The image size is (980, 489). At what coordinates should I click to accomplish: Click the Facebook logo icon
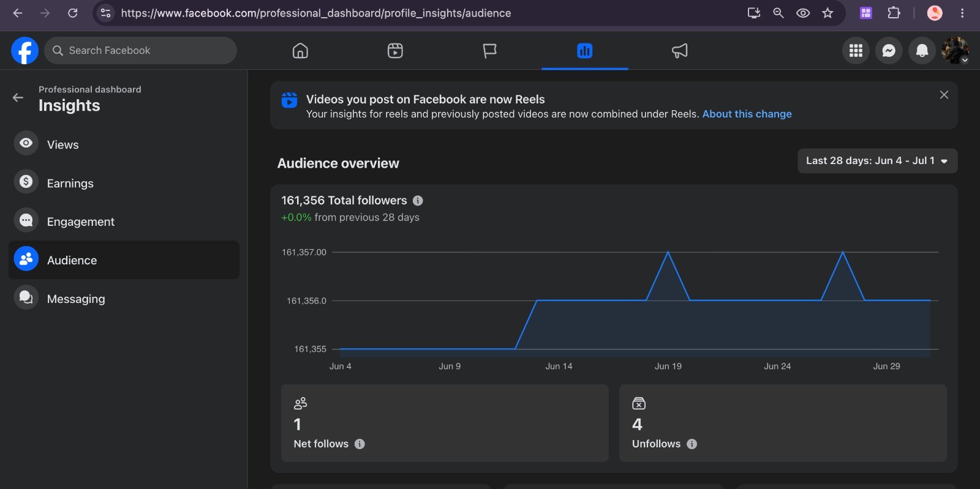click(24, 50)
